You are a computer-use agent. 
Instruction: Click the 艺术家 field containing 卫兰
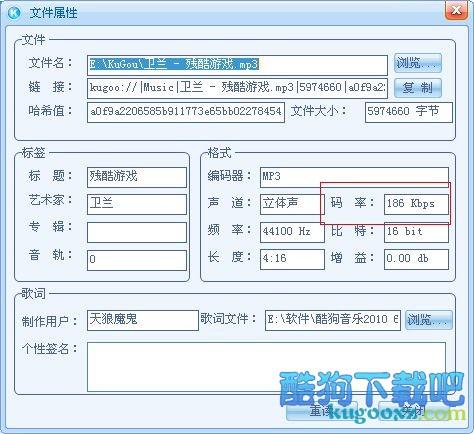(x=137, y=204)
